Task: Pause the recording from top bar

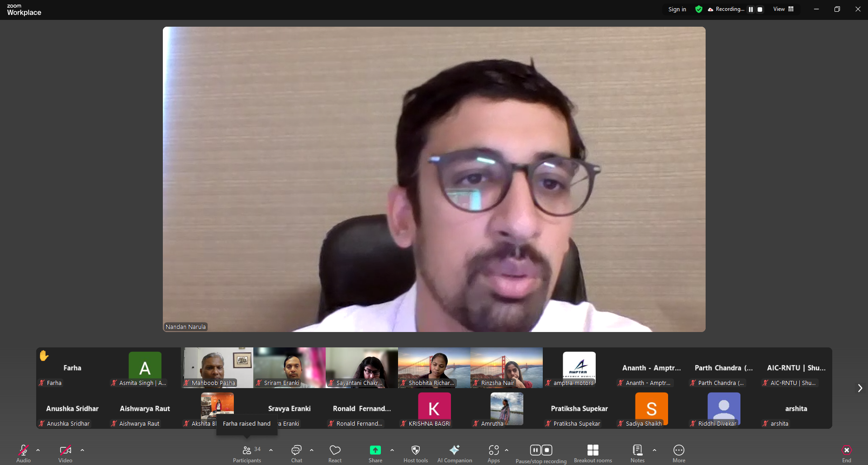Action: (751, 9)
